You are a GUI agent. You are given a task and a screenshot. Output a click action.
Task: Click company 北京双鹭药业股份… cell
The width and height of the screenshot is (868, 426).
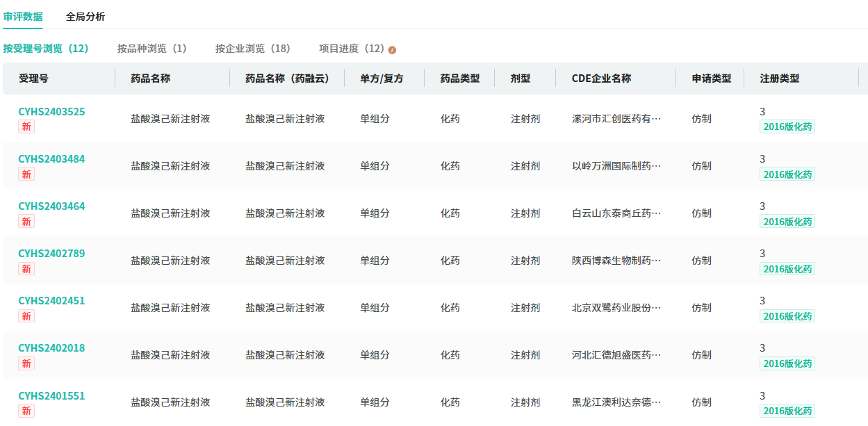[616, 308]
